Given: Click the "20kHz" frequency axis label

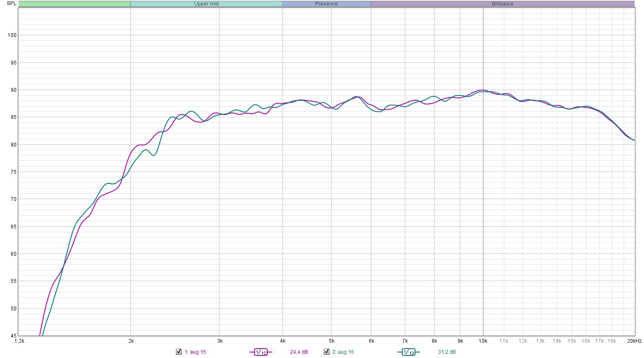Looking at the screenshot, I should click(x=634, y=341).
